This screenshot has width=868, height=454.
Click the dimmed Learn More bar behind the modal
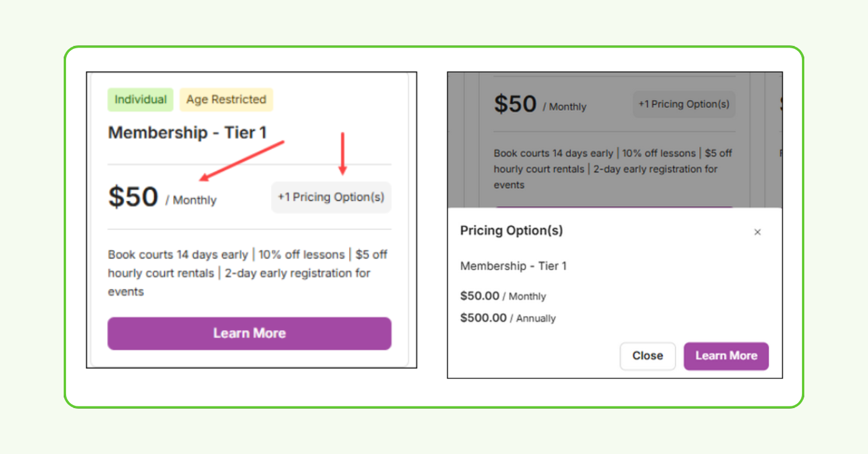click(x=613, y=209)
